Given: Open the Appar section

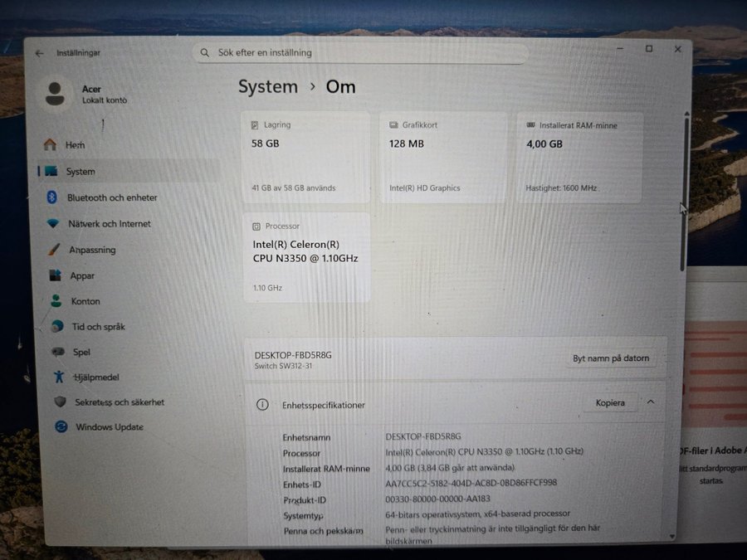Looking at the screenshot, I should tap(81, 276).
